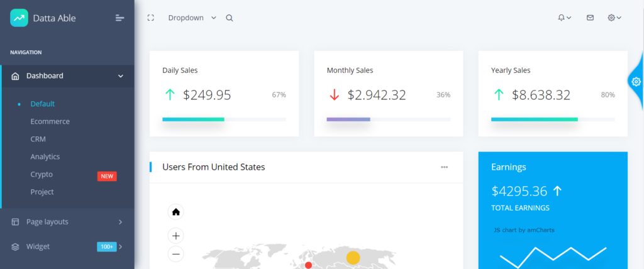
Task: Click the Yearly Sales progress bar
Action: (553, 119)
